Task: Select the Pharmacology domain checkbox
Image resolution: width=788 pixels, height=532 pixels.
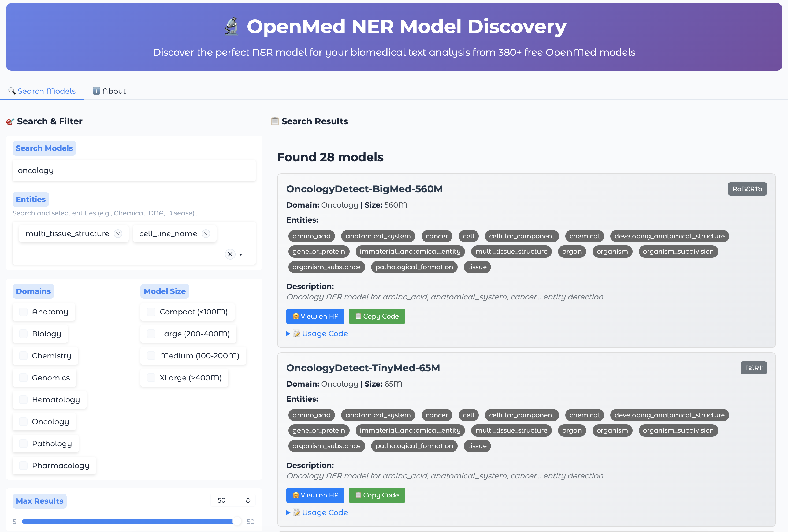Action: [23, 466]
